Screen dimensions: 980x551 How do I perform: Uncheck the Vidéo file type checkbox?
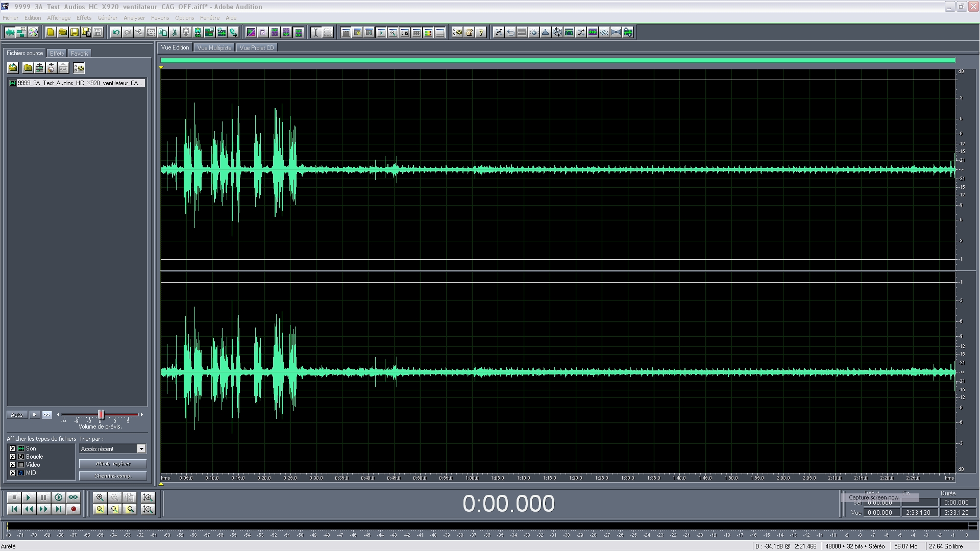click(x=13, y=465)
